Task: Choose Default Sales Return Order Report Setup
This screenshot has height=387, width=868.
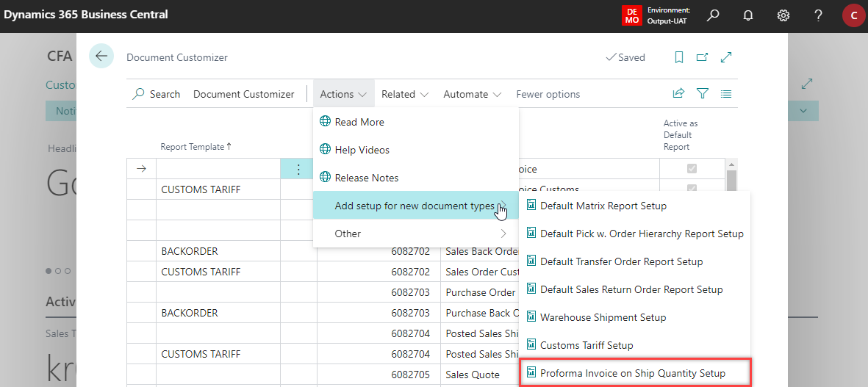Action: coord(635,289)
